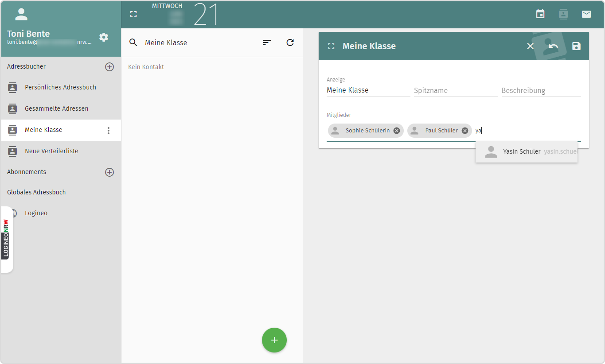Add a new subscription under Abonnements

pos(109,172)
